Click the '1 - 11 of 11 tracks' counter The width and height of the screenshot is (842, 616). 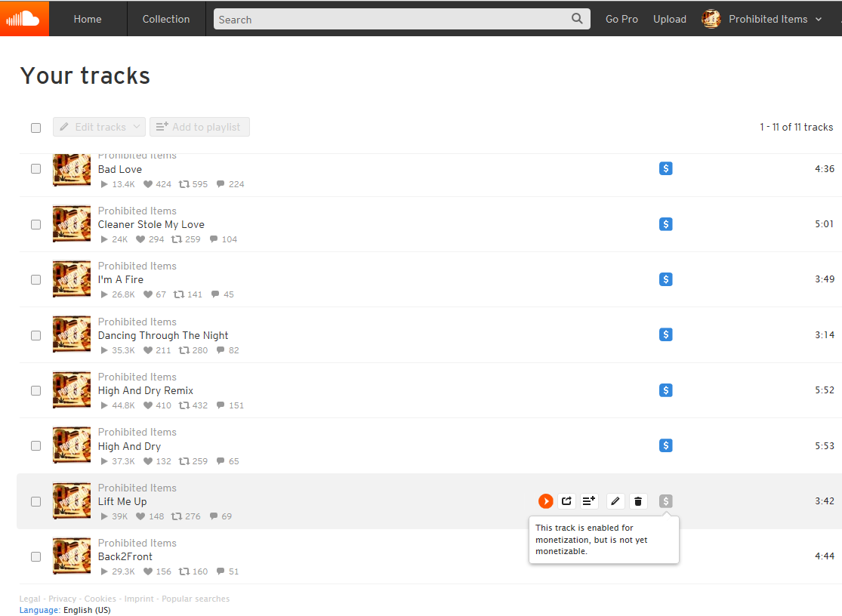point(797,127)
